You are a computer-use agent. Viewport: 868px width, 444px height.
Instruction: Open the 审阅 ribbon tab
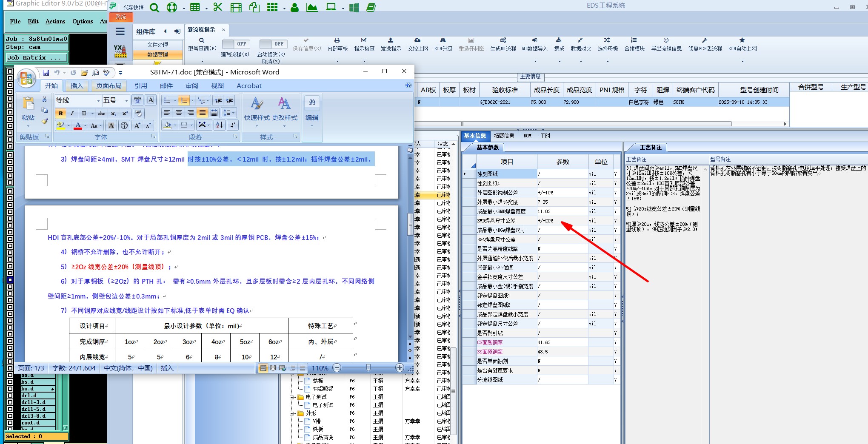tap(191, 85)
